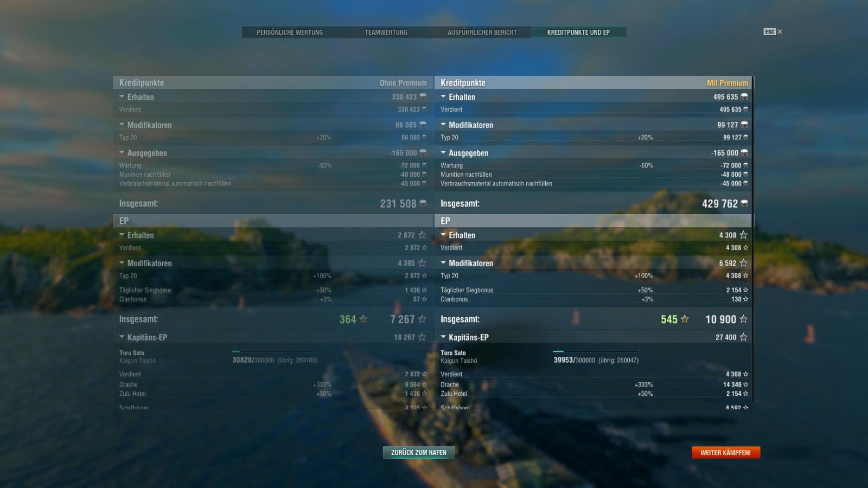Click the green 545 free EP star

pos(685,319)
